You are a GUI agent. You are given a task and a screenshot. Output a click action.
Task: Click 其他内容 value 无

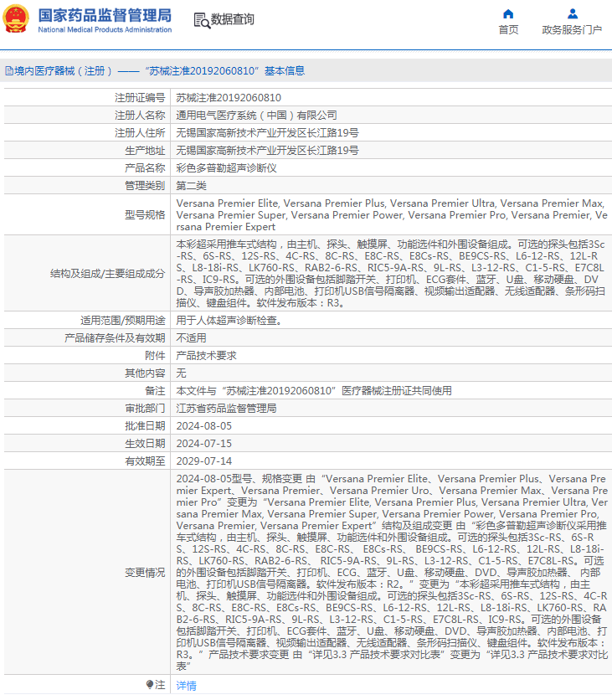(181, 373)
